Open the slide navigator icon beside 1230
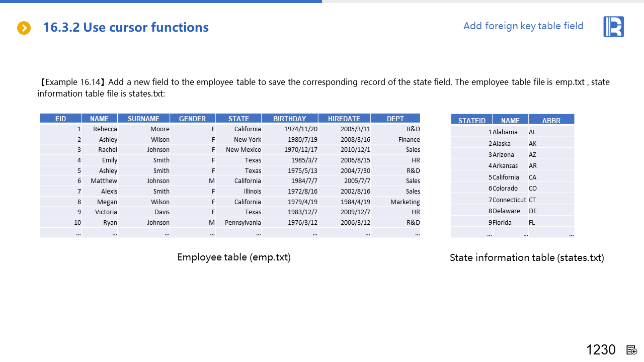Screen dimensions: 644x362 click(x=632, y=350)
